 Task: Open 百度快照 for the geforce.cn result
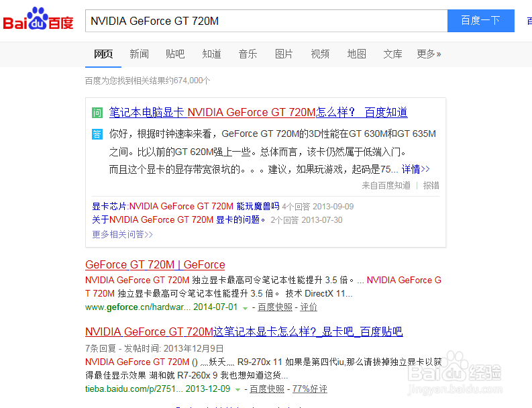click(275, 307)
